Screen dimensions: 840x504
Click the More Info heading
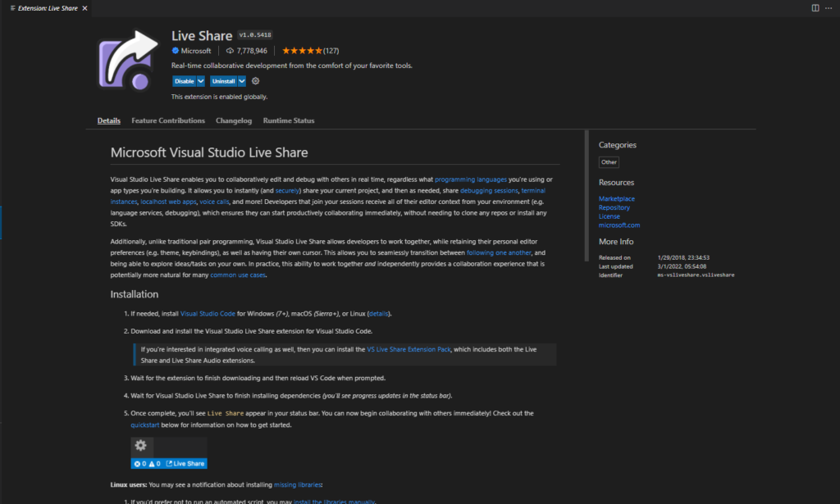coord(616,242)
